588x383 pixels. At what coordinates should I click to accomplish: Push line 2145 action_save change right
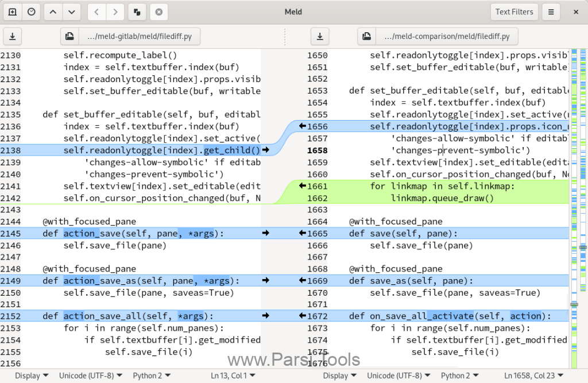click(x=266, y=233)
